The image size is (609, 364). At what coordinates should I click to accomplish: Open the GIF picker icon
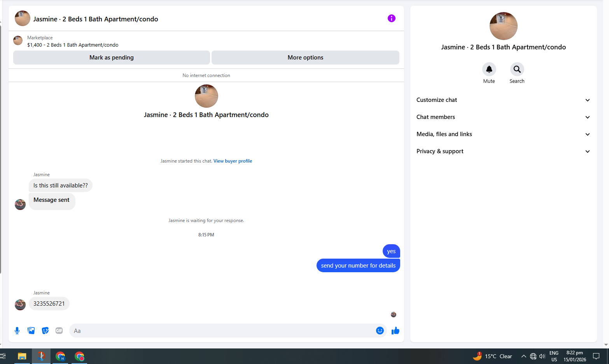pos(59,331)
